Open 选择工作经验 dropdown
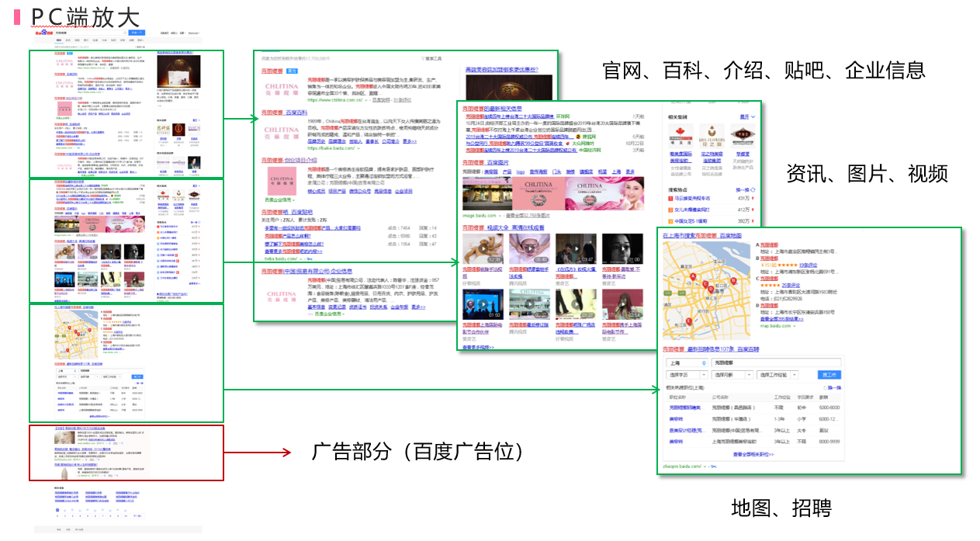Image resolution: width=980 pixels, height=541 pixels. coord(778,375)
